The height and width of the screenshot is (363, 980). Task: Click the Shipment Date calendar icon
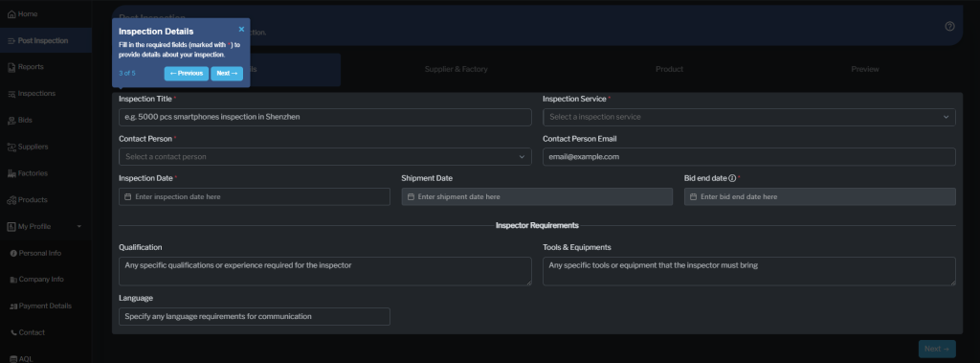pos(411,196)
